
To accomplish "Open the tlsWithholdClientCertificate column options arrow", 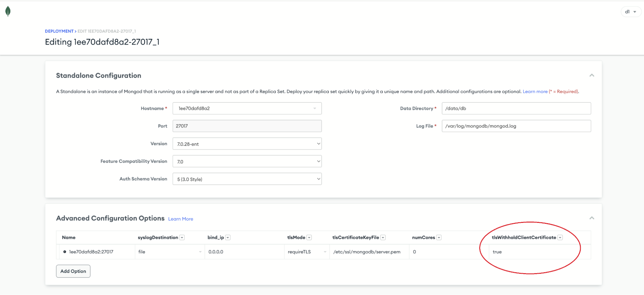I will [x=560, y=238].
